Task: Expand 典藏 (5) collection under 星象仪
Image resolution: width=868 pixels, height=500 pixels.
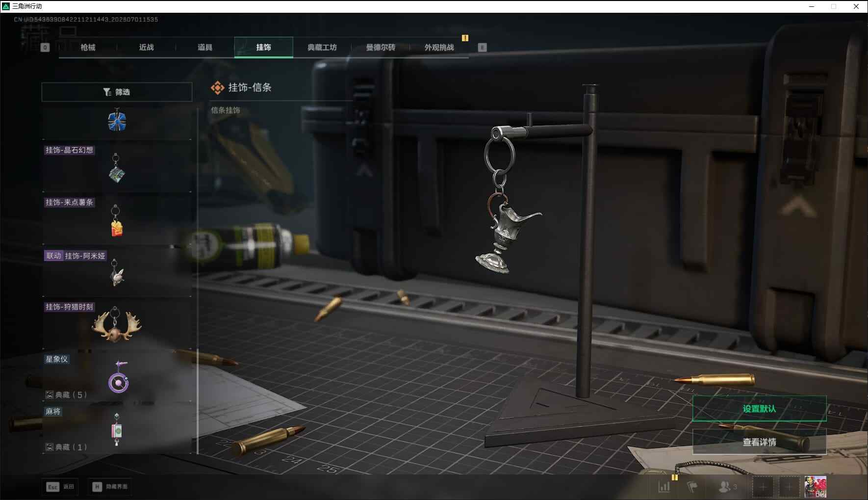Action: tap(66, 395)
